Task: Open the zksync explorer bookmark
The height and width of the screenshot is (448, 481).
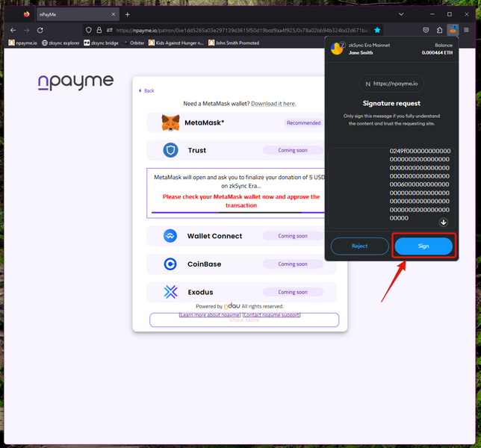Action: [60, 43]
